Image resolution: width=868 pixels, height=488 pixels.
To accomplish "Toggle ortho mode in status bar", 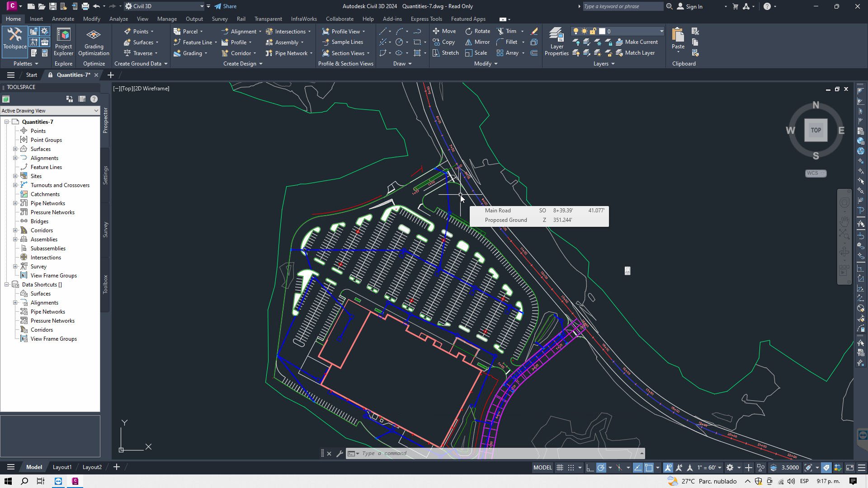I will [x=590, y=468].
